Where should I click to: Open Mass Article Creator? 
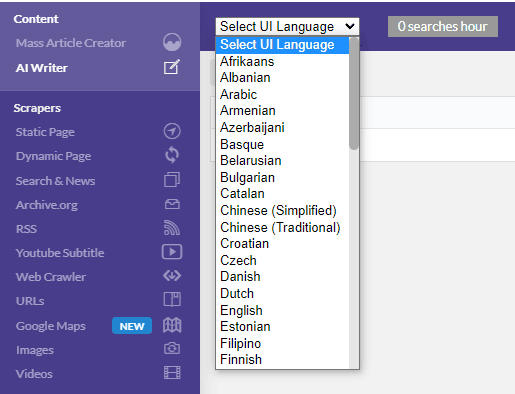pyautogui.click(x=71, y=43)
